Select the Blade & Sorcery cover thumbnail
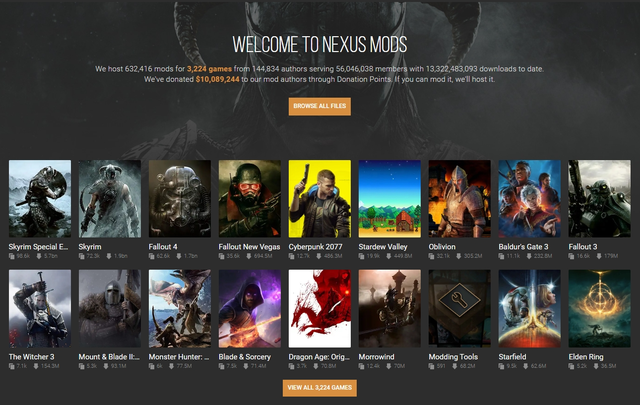Viewport: 640px width, 405px height. [250, 308]
